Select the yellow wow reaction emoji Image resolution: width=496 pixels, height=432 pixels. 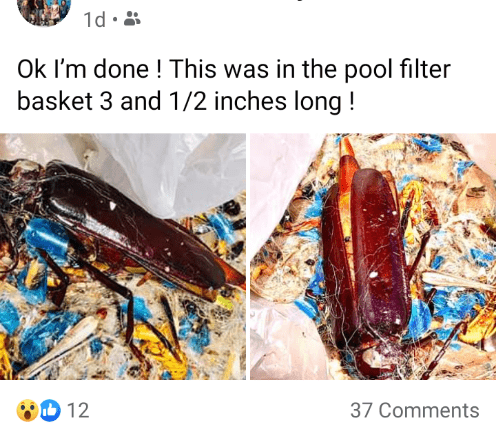click(x=27, y=410)
